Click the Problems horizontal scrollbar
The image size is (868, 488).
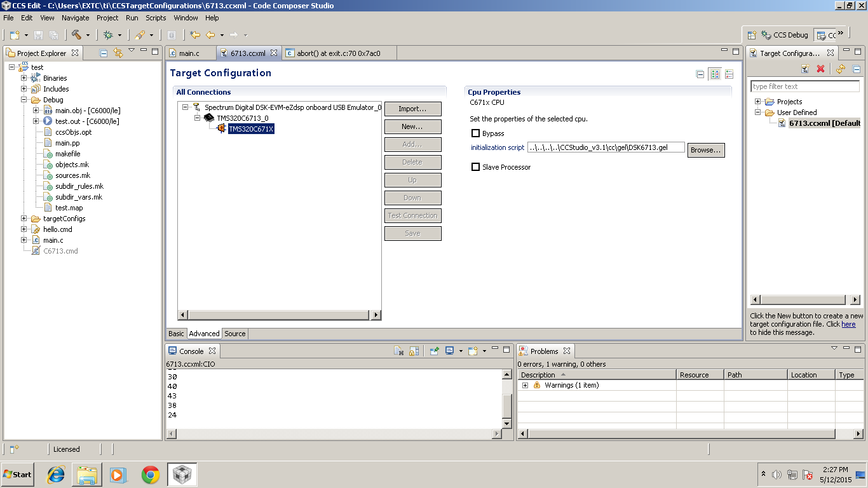pyautogui.click(x=691, y=434)
